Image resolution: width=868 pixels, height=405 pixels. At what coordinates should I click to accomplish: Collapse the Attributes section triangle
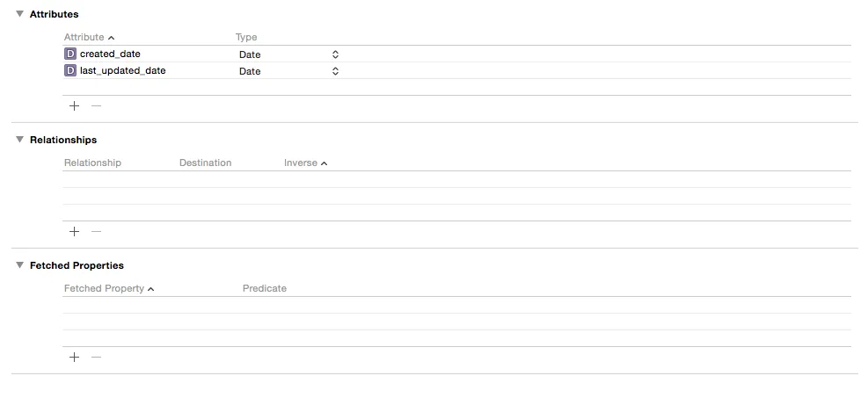[x=20, y=14]
